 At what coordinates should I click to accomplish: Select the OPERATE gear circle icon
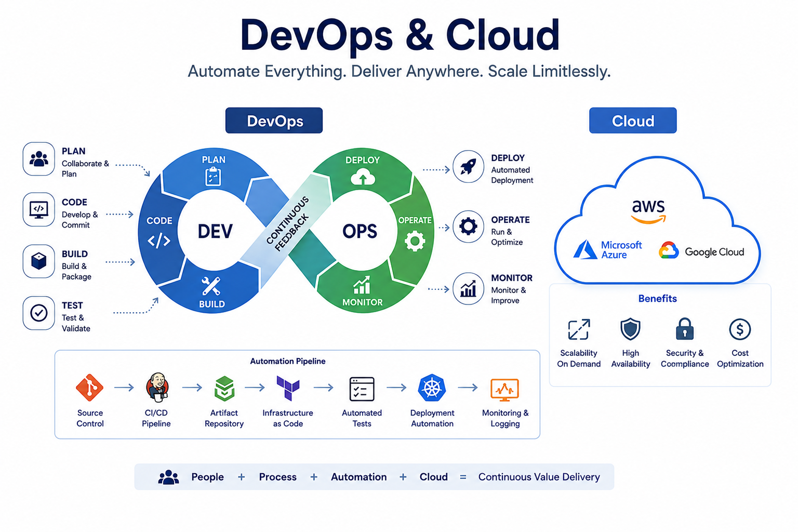(x=468, y=227)
